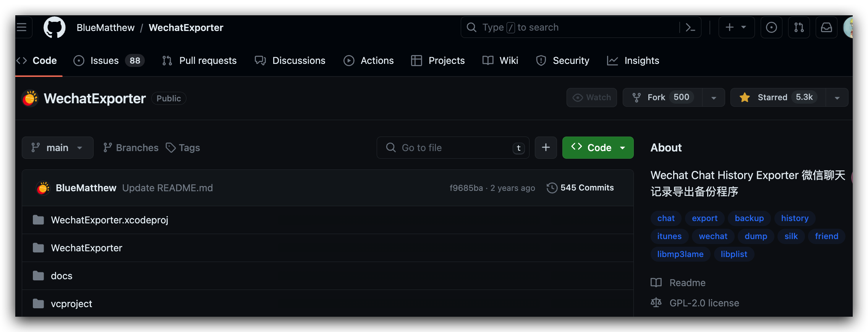The image size is (868, 332).
Task: View all Tags
Action: tap(183, 148)
